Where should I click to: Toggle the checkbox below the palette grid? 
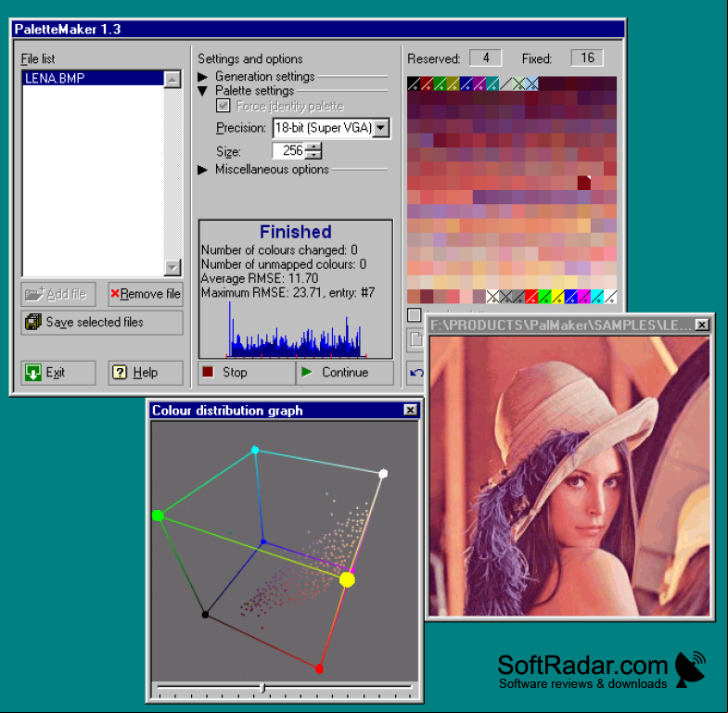point(415,314)
